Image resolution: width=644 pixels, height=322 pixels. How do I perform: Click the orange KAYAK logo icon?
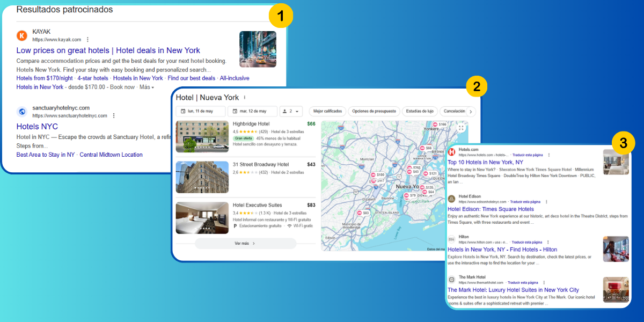22,36
